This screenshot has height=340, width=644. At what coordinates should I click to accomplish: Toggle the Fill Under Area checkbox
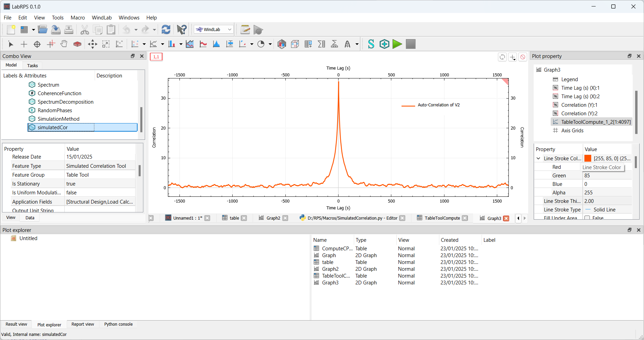pos(587,218)
